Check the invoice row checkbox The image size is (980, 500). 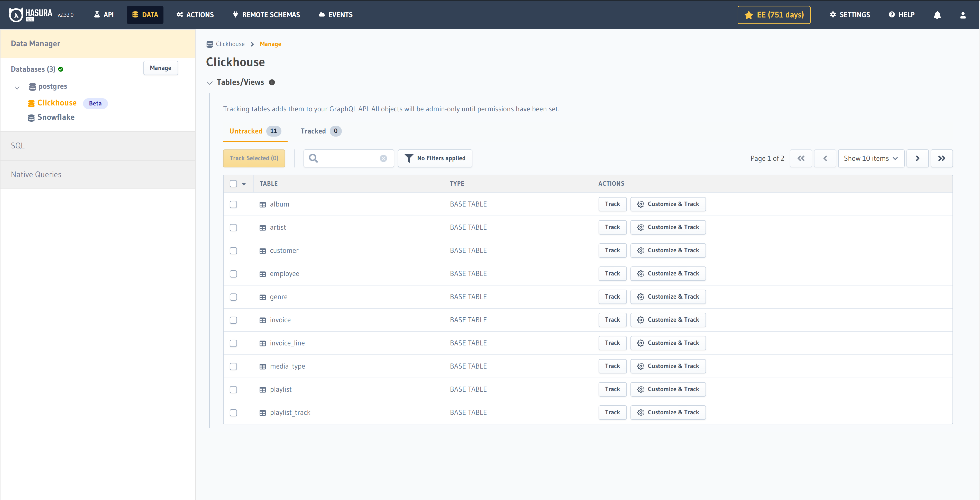point(233,320)
